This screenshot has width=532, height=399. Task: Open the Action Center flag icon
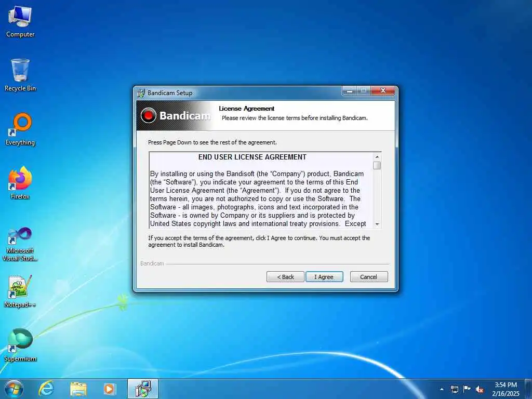click(467, 389)
